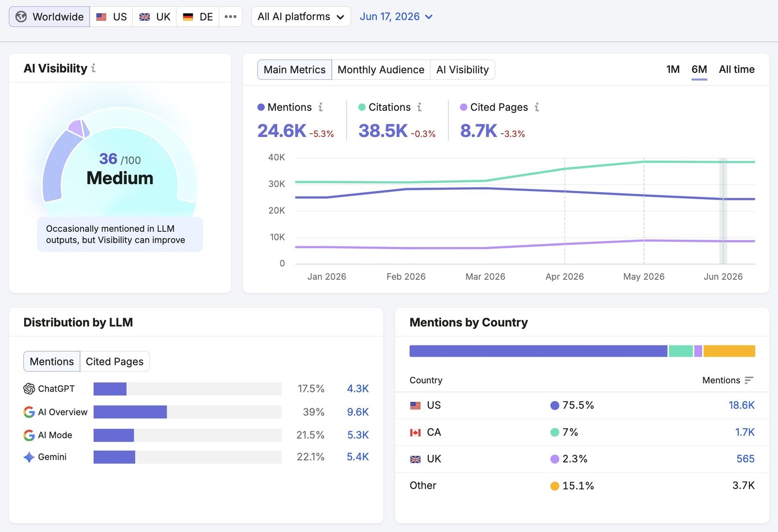Switch to the DE region
This screenshot has width=778, height=532.
pyautogui.click(x=198, y=17)
